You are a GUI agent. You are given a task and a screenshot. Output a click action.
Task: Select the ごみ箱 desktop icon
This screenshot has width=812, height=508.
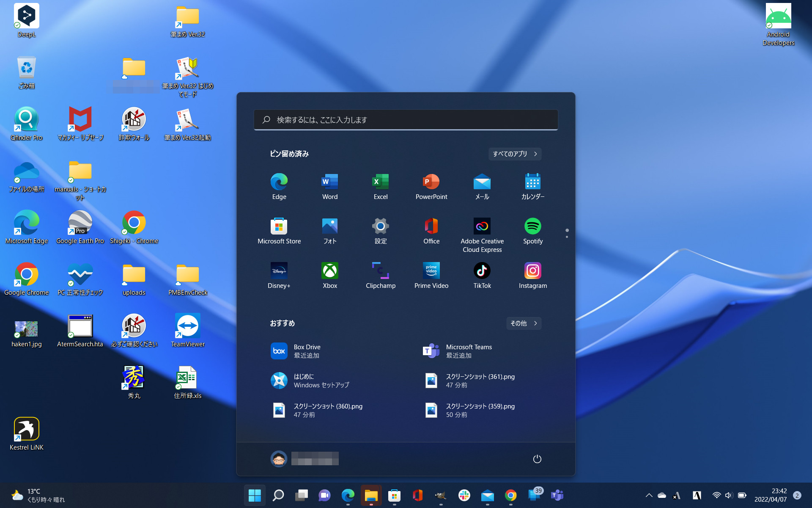(27, 72)
